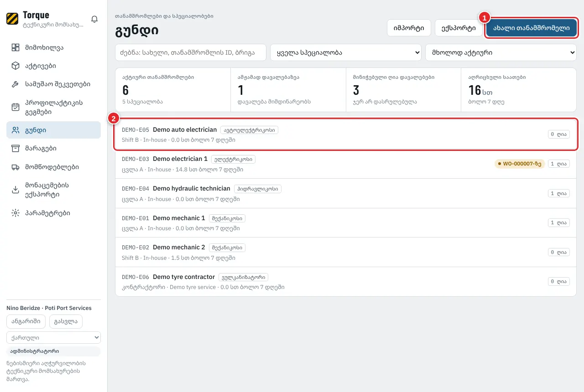Viewport: 584px width, 392px height.
Task: Open Demo tyre contractor name
Action: (x=184, y=277)
